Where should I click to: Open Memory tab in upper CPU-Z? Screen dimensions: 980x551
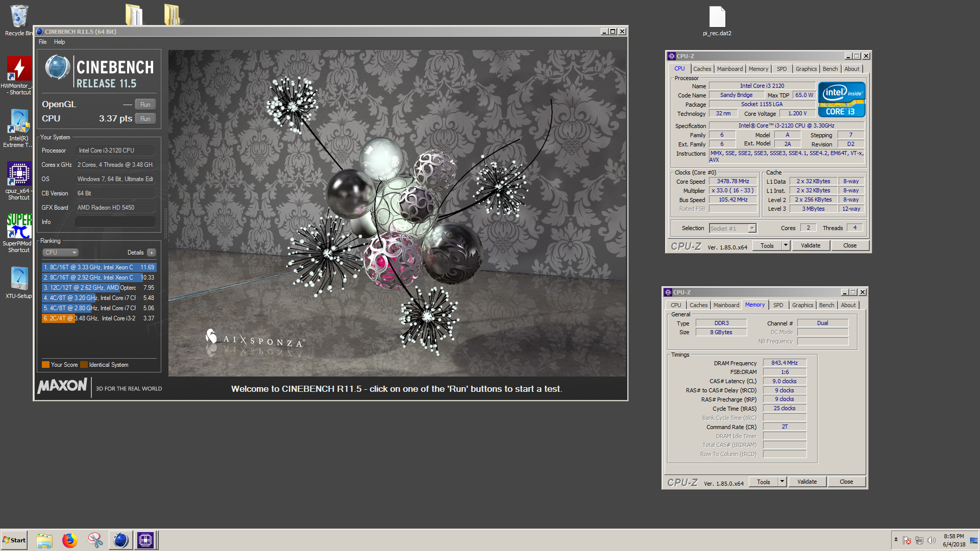point(758,69)
